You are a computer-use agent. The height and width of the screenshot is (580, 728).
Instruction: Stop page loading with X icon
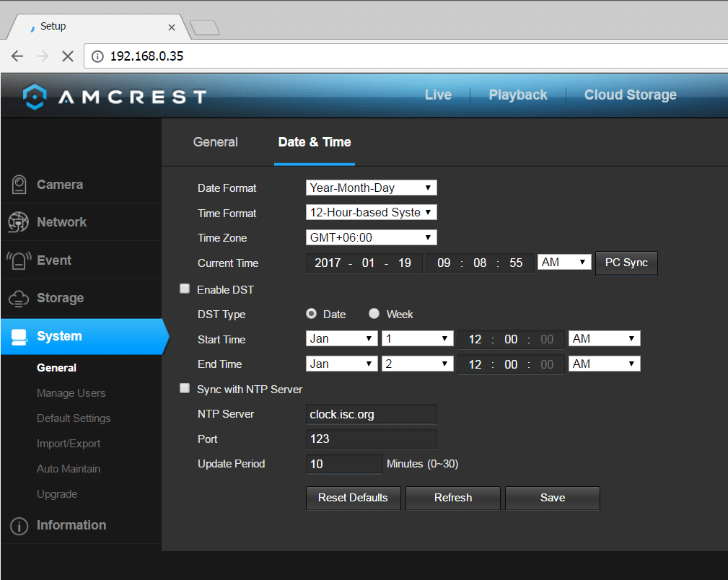[68, 56]
